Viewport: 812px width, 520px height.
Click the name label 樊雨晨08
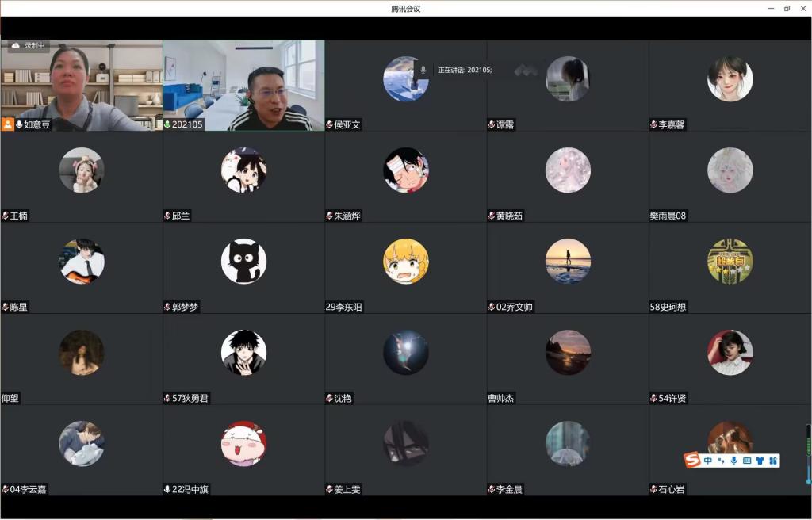[668, 216]
